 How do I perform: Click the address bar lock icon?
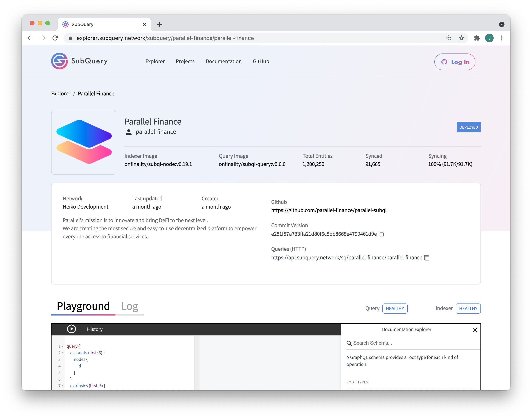(x=70, y=38)
